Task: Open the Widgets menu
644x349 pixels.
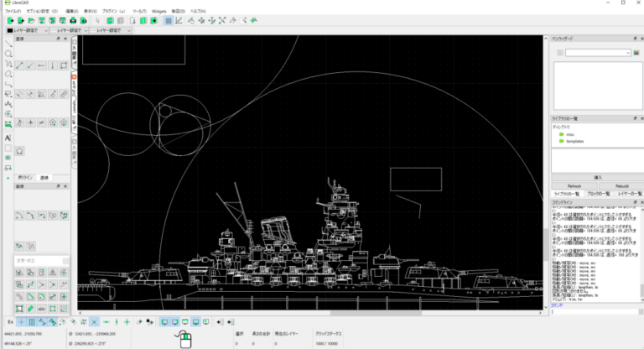Action: [x=158, y=11]
